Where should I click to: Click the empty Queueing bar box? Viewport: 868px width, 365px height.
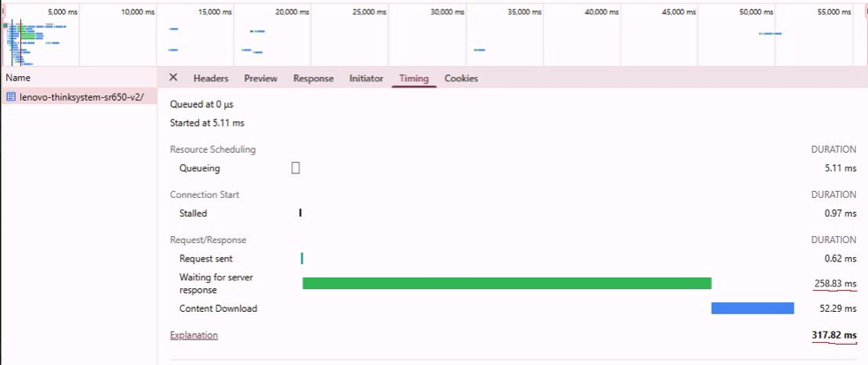[x=296, y=168]
